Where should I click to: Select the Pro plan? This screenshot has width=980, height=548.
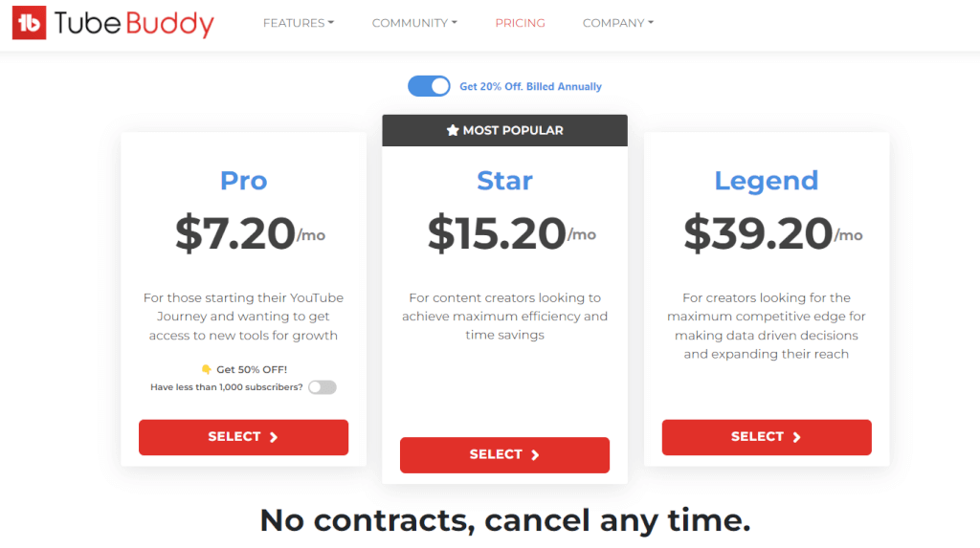point(243,437)
